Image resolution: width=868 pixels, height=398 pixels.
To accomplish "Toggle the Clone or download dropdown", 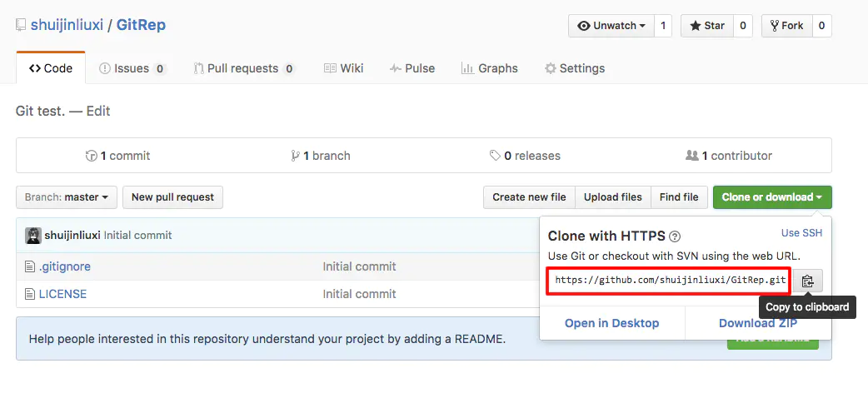I will (x=772, y=197).
